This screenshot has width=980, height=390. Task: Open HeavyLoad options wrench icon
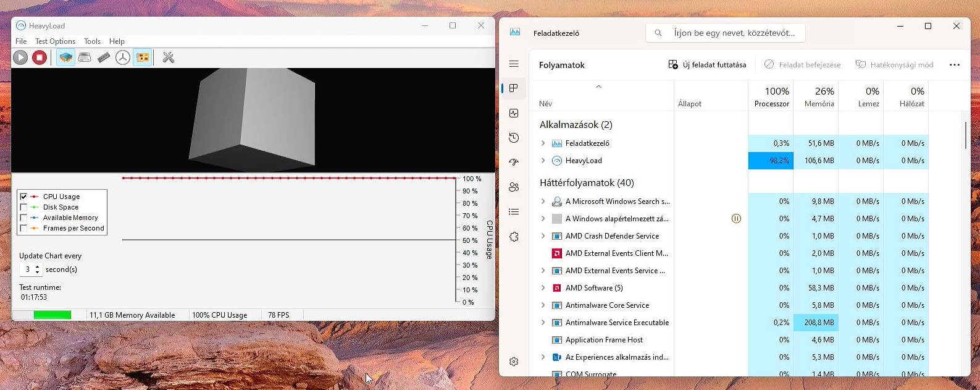(168, 57)
